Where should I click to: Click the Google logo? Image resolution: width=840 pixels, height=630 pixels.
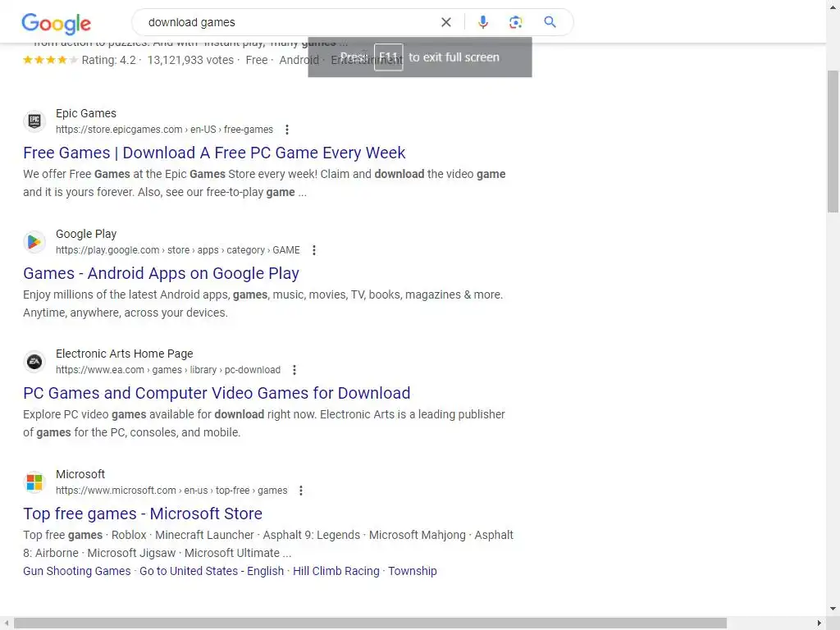(x=57, y=23)
